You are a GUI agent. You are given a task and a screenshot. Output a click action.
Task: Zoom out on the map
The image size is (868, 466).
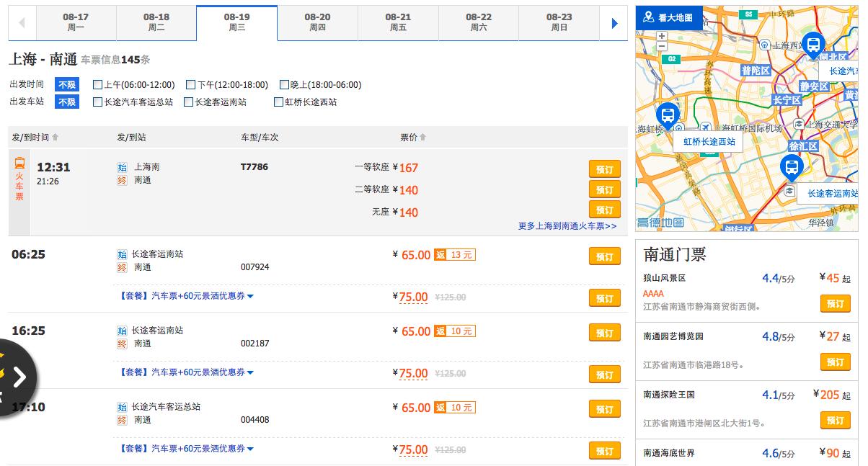click(662, 46)
